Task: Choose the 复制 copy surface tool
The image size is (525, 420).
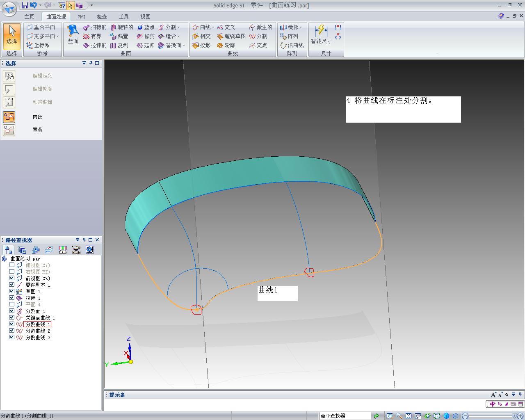Action: coord(119,45)
